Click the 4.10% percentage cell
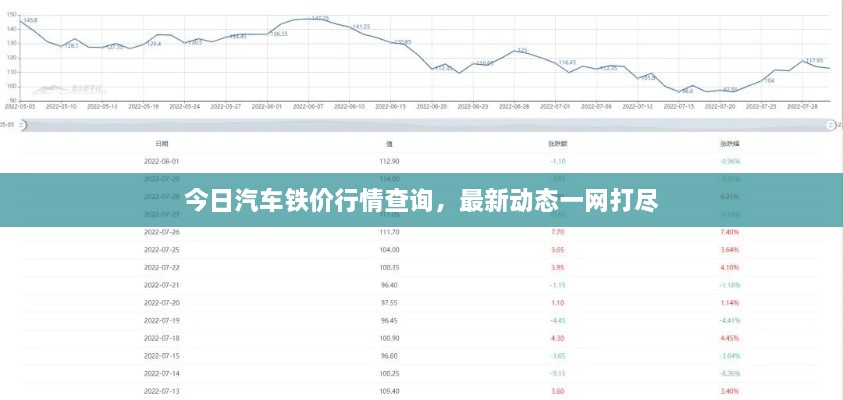Image resolution: width=843 pixels, height=400 pixels. click(x=730, y=267)
